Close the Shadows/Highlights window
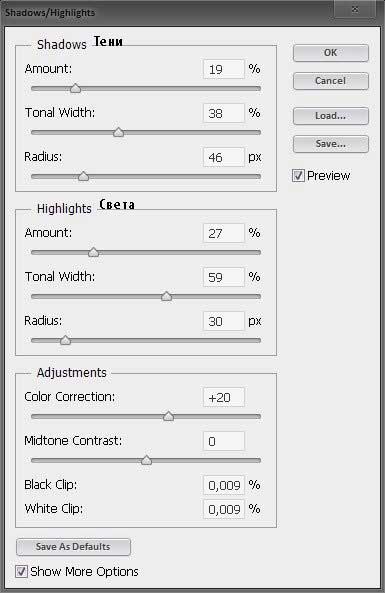Viewport: 385px width, 593px height. pyautogui.click(x=355, y=9)
